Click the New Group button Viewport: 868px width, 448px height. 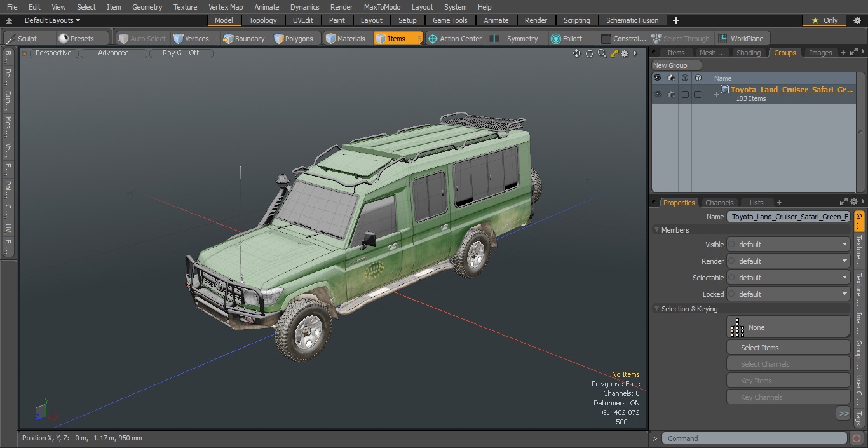pos(677,65)
